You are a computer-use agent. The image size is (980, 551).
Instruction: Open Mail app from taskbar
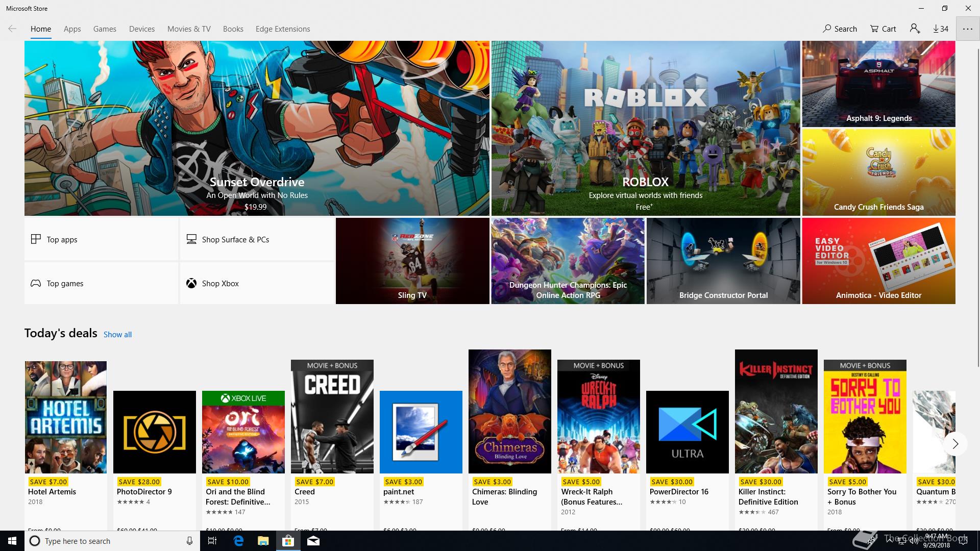click(x=313, y=541)
